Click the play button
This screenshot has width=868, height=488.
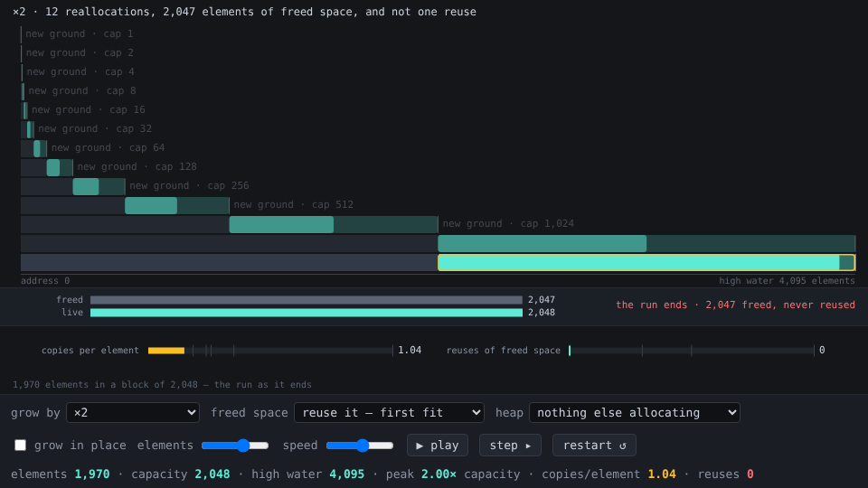(x=438, y=446)
